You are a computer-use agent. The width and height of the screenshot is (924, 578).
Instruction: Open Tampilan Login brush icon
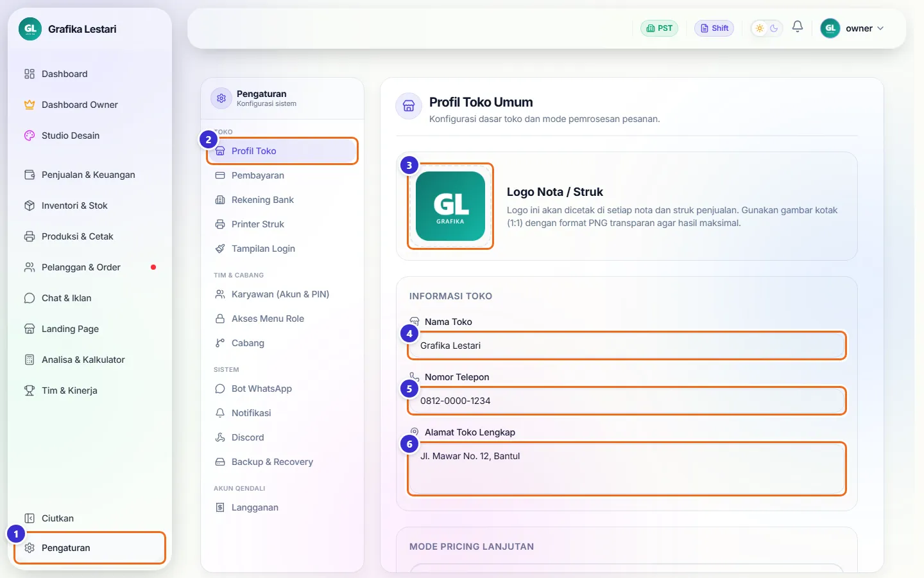(x=220, y=249)
